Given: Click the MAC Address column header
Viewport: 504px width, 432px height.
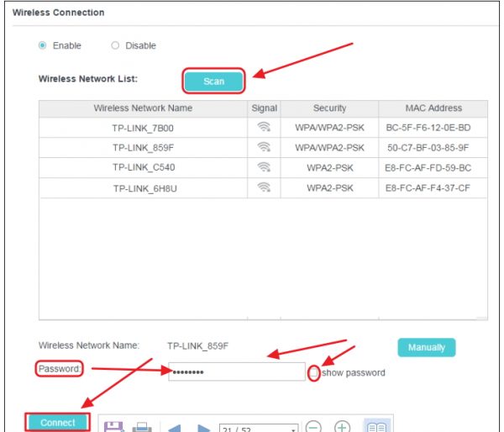Looking at the screenshot, I should point(433,108).
